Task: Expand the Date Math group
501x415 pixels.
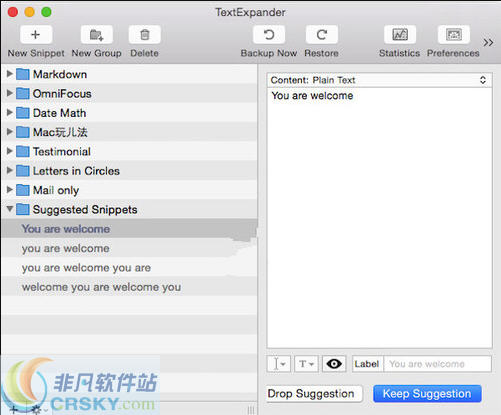Action: click(x=10, y=112)
